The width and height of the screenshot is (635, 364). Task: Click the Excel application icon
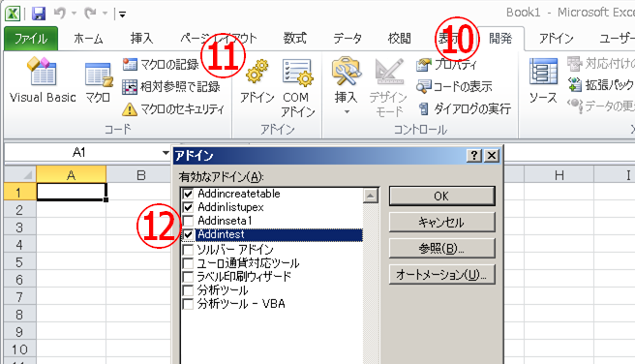point(13,14)
